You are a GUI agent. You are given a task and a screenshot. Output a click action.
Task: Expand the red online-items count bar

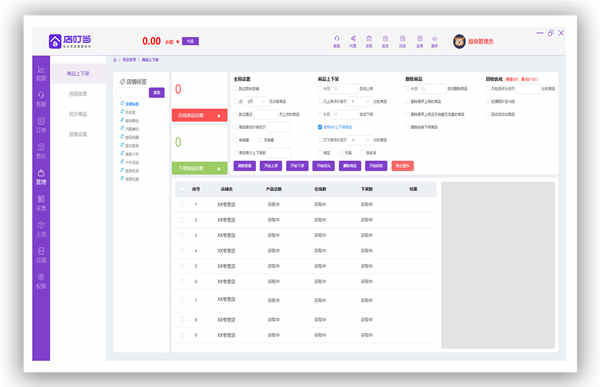point(199,115)
